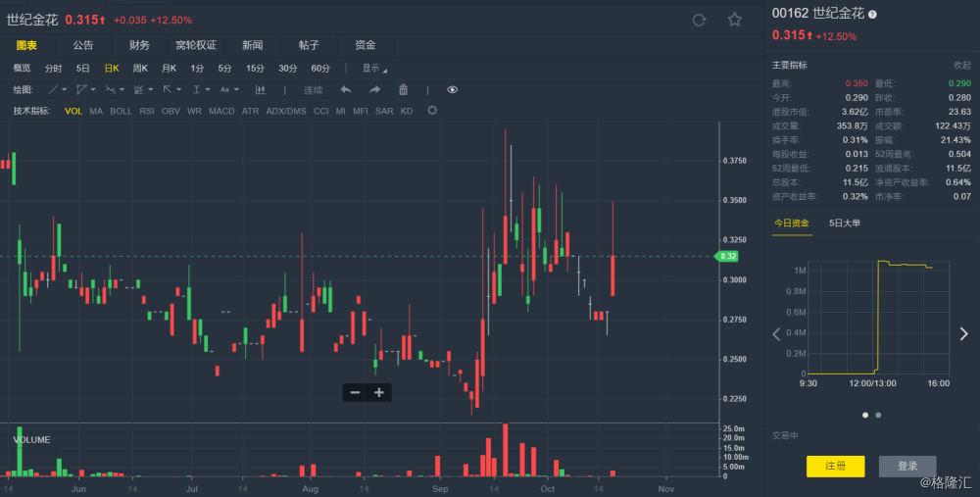The height and width of the screenshot is (497, 980).
Task: Switch to the 财务 tab
Action: pyautogui.click(x=139, y=45)
